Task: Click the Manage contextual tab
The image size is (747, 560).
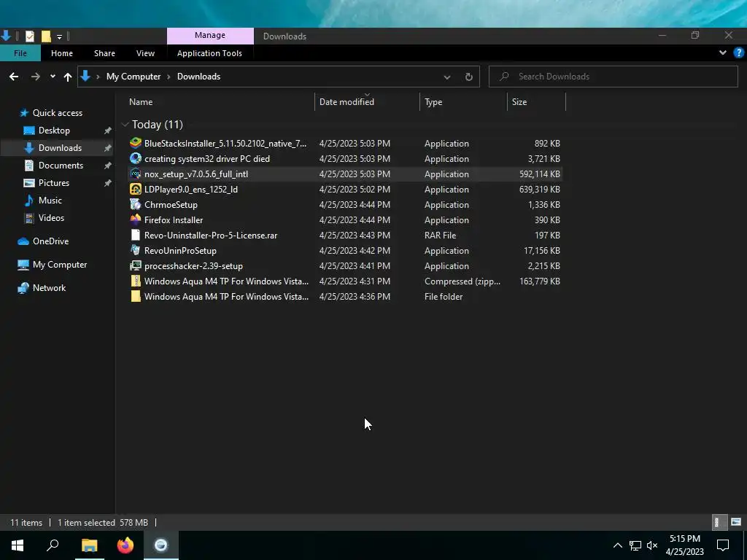Action: point(210,35)
